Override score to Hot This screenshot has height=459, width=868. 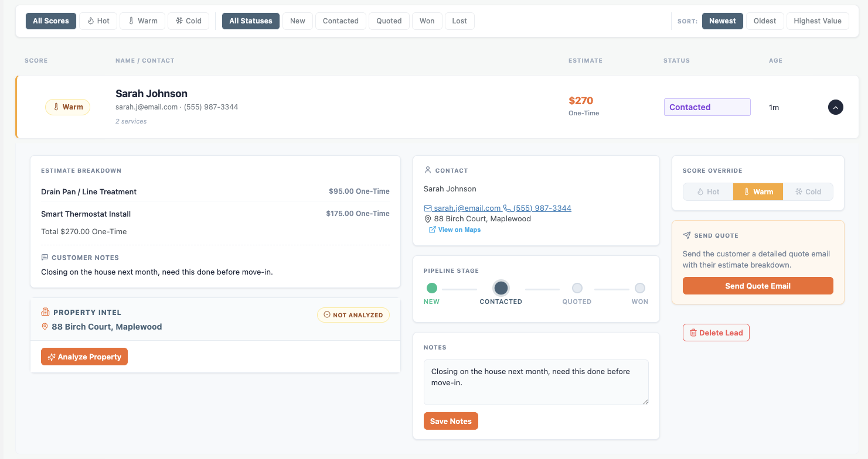[x=708, y=192]
